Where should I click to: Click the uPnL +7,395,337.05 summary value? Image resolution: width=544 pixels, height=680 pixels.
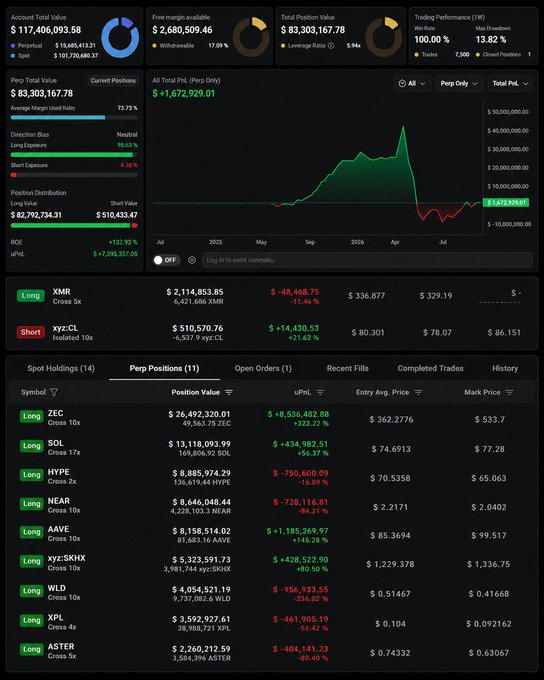point(115,254)
